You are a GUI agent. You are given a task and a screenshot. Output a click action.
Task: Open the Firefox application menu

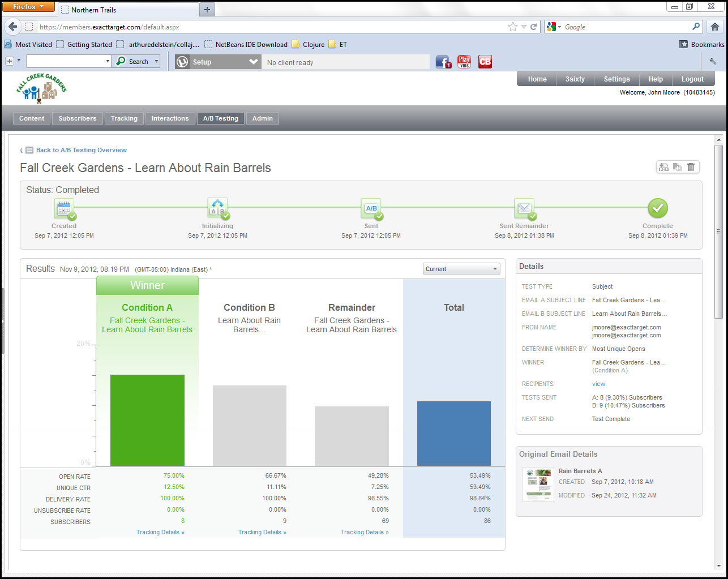point(28,7)
